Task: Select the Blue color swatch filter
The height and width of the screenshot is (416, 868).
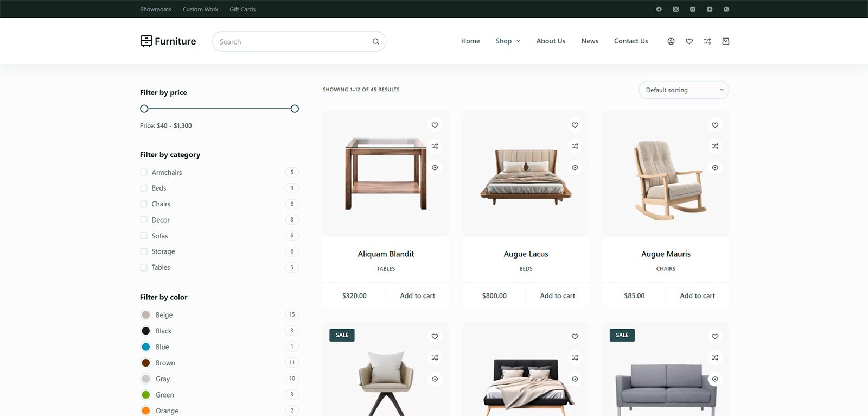Action: click(x=146, y=347)
